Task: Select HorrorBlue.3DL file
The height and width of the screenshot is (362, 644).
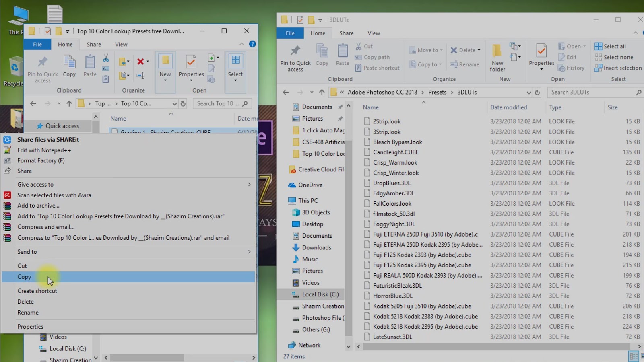Action: coord(392,296)
